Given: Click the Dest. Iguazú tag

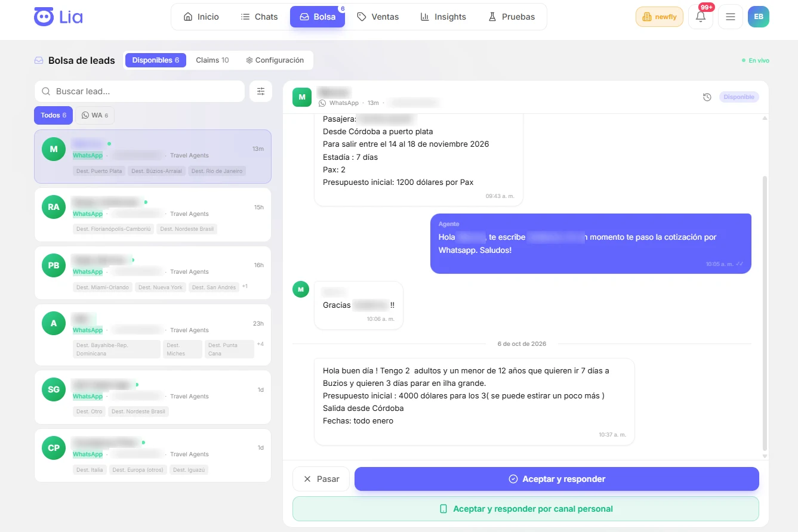Looking at the screenshot, I should coord(189,470).
